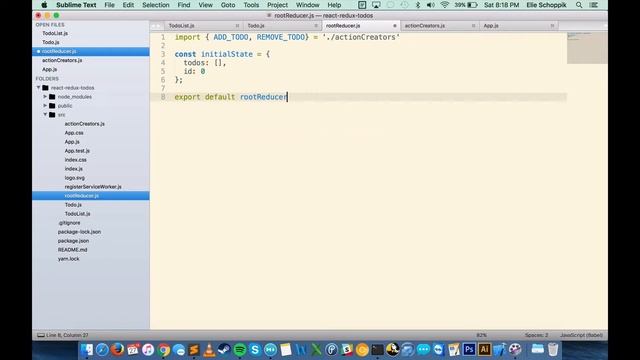Open package.json in the sidebar
The width and height of the screenshot is (640, 360).
73,241
